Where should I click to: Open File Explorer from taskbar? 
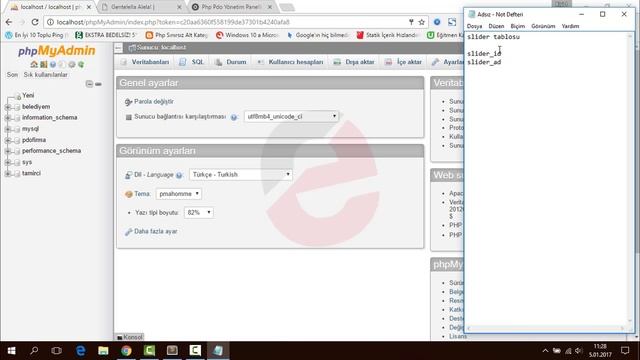click(103, 351)
